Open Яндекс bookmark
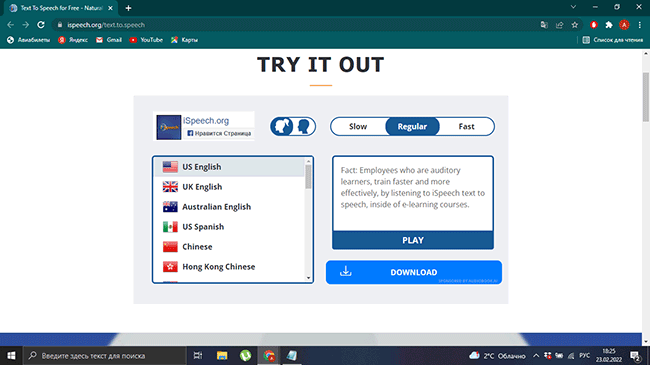650x365 pixels. point(73,40)
